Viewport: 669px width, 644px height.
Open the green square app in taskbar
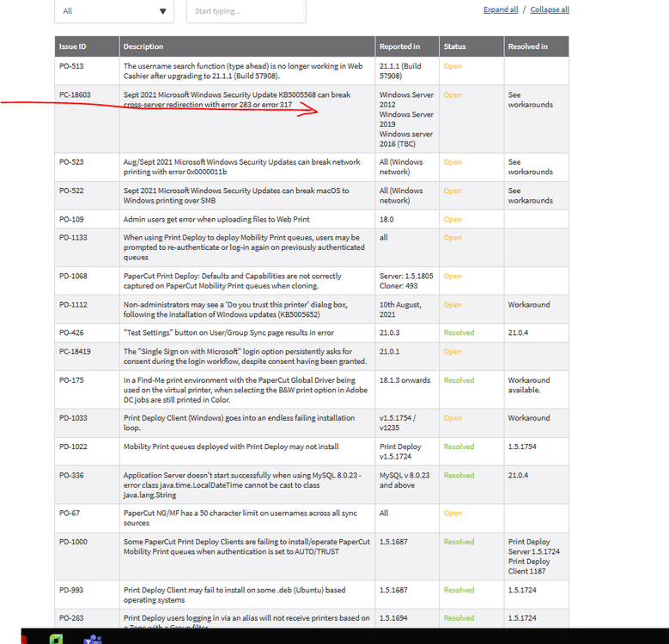pyautogui.click(x=57, y=639)
